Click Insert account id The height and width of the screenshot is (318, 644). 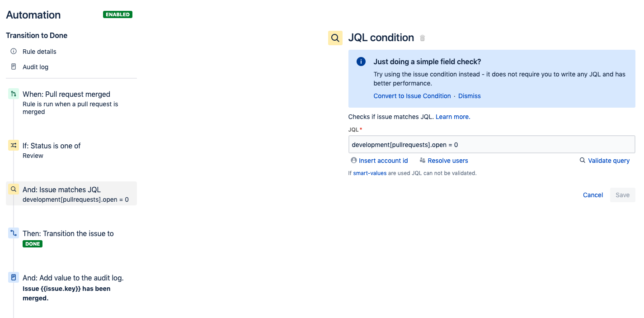pos(383,161)
